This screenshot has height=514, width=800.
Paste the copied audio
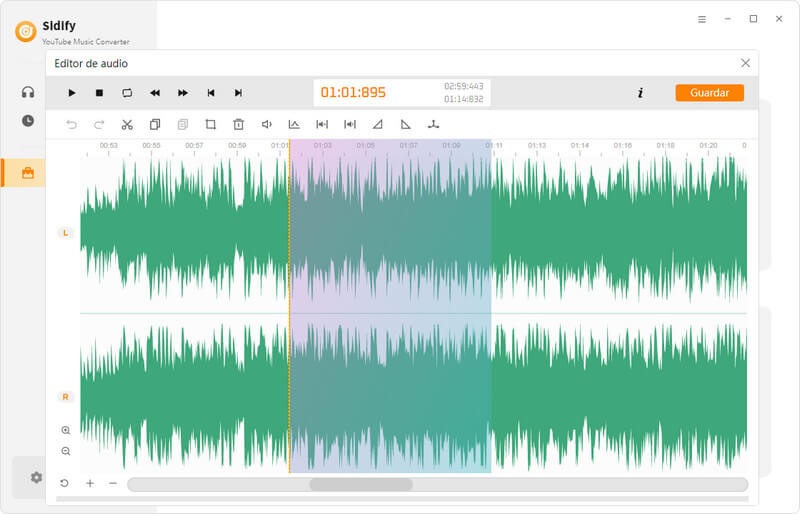(x=183, y=125)
